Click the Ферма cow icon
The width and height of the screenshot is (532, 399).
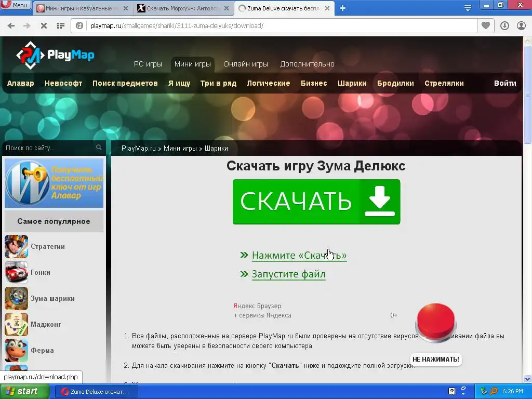pos(16,351)
